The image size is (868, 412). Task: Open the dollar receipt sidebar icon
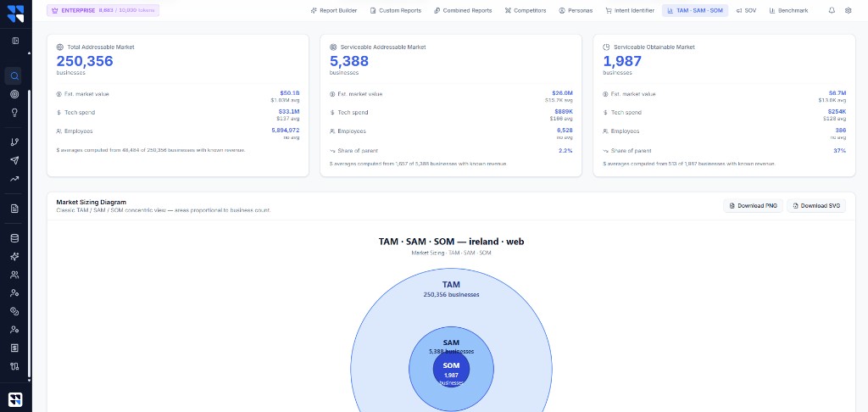(15, 348)
